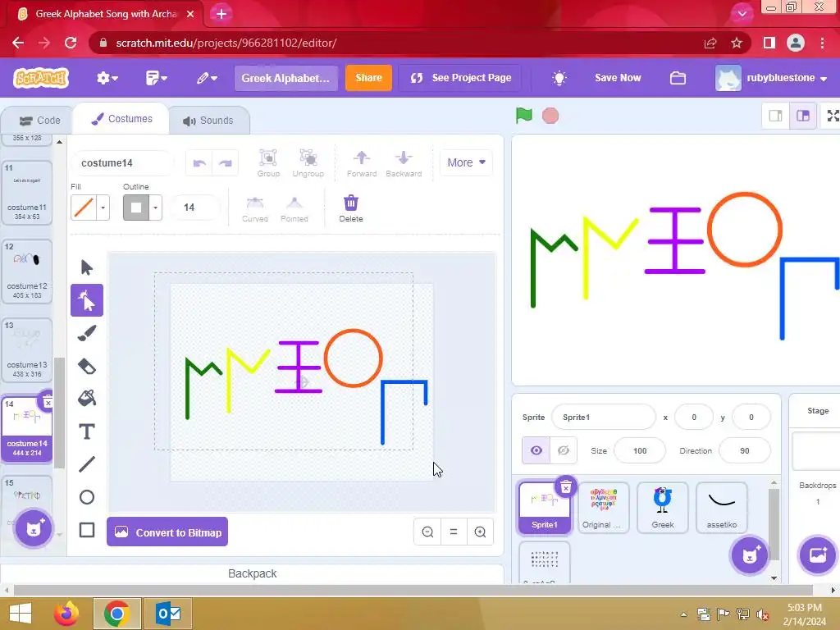Switch to small stage layout
This screenshot has height=630, width=840.
tap(775, 116)
